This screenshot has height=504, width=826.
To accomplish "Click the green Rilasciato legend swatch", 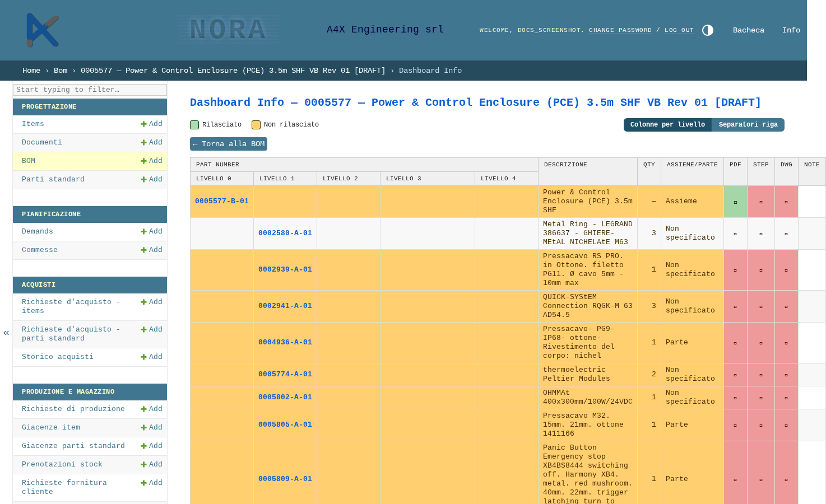I will click(194, 125).
